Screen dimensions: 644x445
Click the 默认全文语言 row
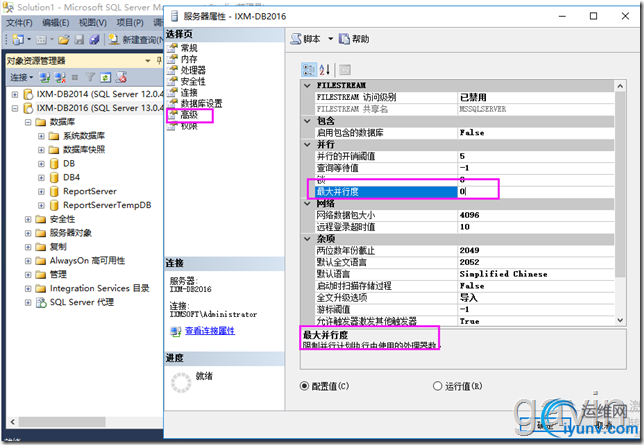coord(464,262)
